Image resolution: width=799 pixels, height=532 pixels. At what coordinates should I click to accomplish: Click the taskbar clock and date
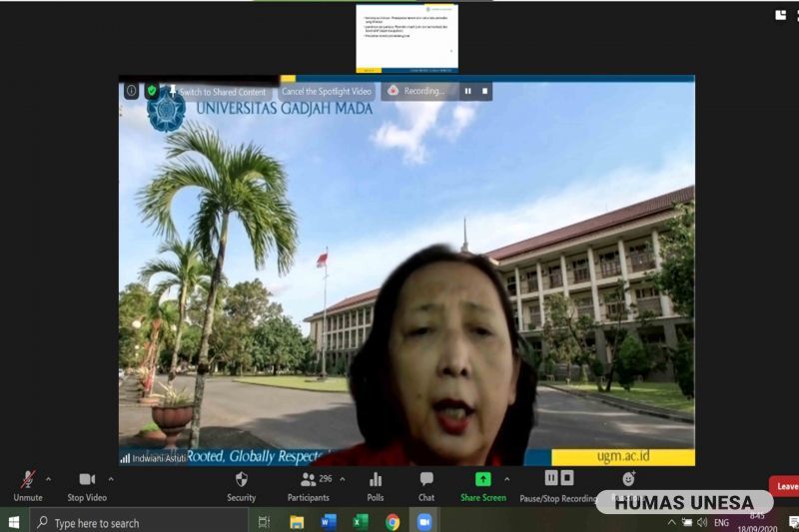coord(757,523)
